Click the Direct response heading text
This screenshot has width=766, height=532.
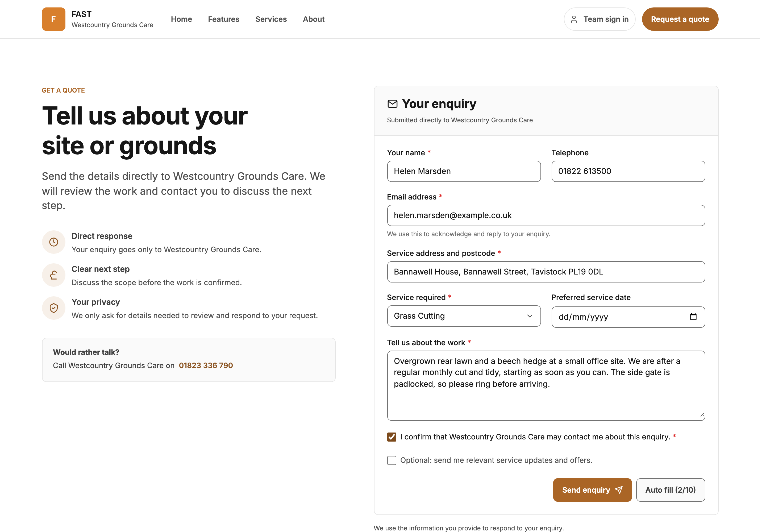pyautogui.click(x=102, y=236)
